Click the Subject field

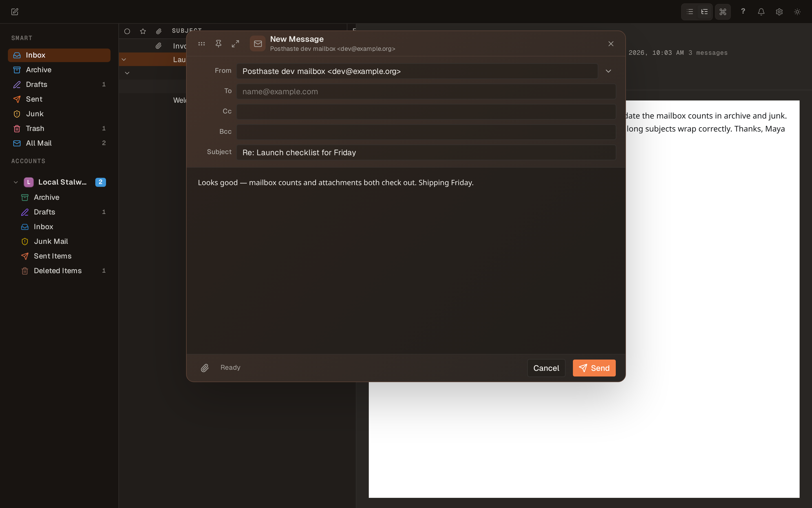pos(426,152)
